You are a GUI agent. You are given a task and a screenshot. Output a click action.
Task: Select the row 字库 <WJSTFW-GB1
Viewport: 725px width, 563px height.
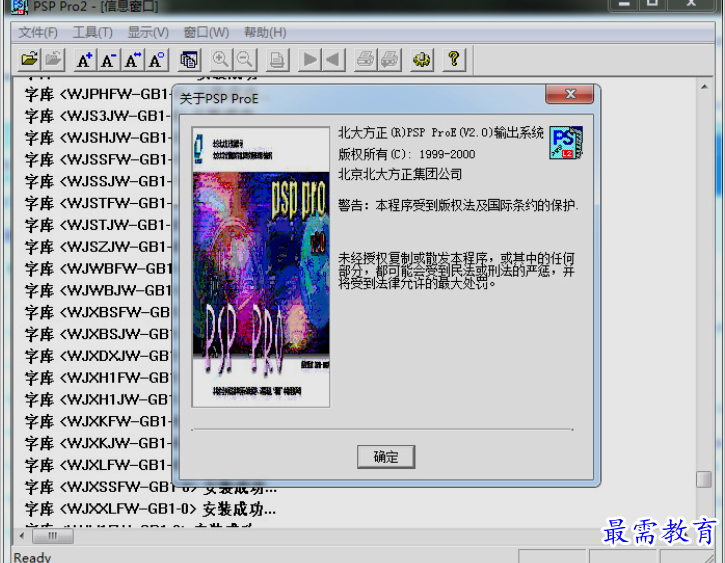pos(98,203)
